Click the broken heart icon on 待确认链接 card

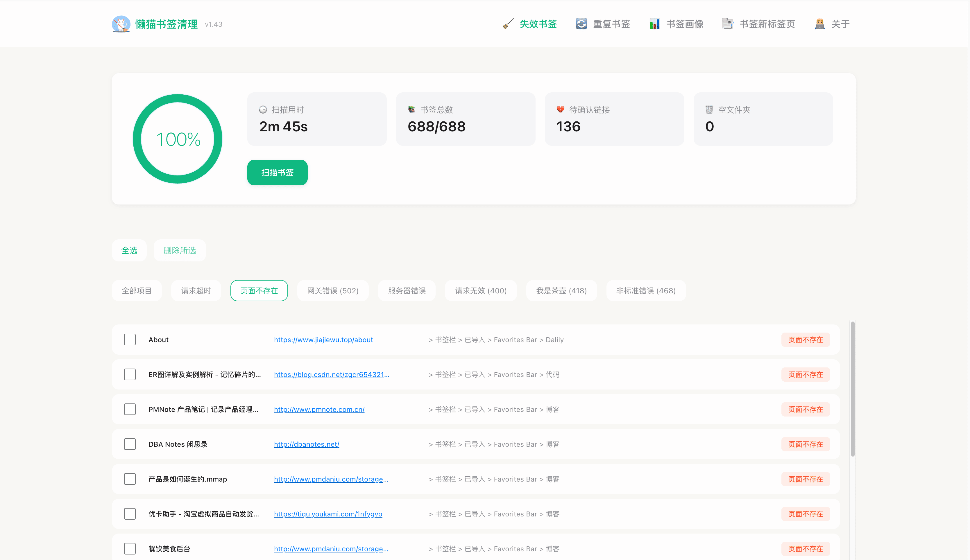pos(560,109)
